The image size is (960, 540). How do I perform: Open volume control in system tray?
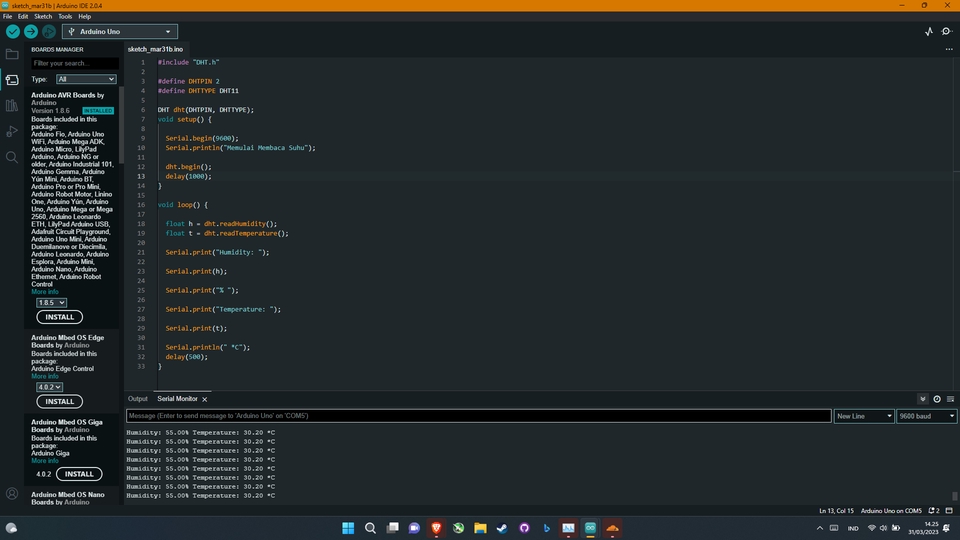pos(883,528)
